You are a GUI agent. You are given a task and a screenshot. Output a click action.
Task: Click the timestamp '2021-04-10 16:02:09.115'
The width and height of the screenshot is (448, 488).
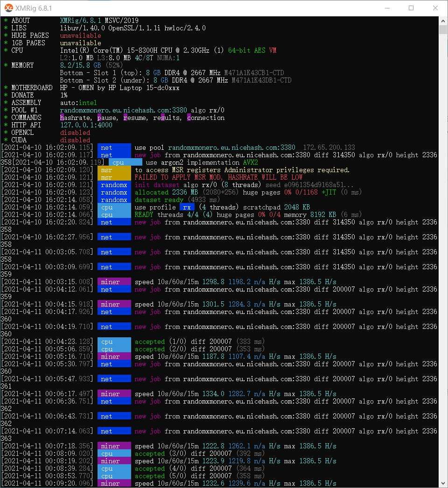pyautogui.click(x=47, y=147)
